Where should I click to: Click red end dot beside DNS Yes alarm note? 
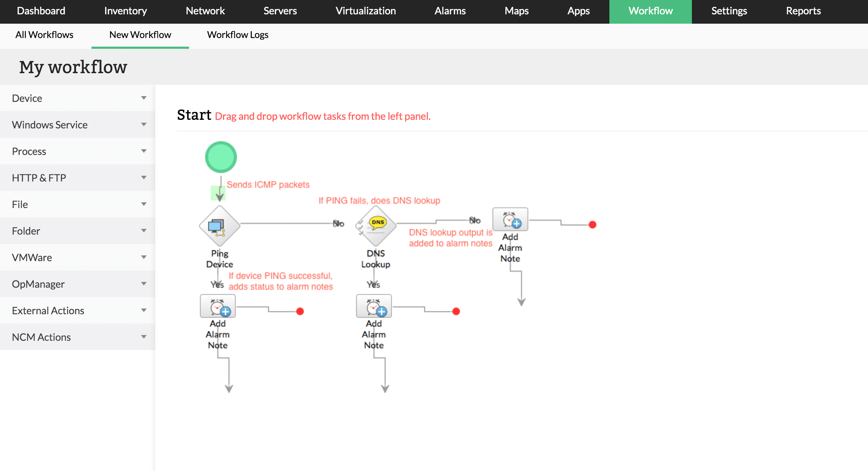click(x=456, y=311)
